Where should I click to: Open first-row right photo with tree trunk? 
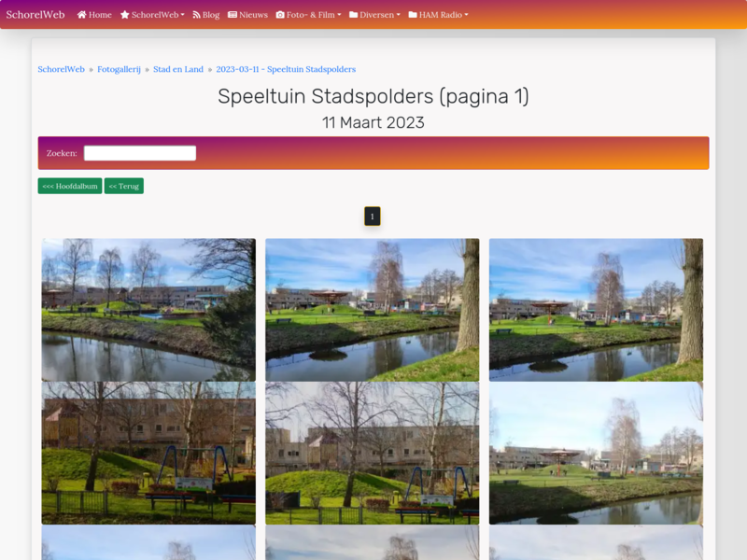click(596, 310)
